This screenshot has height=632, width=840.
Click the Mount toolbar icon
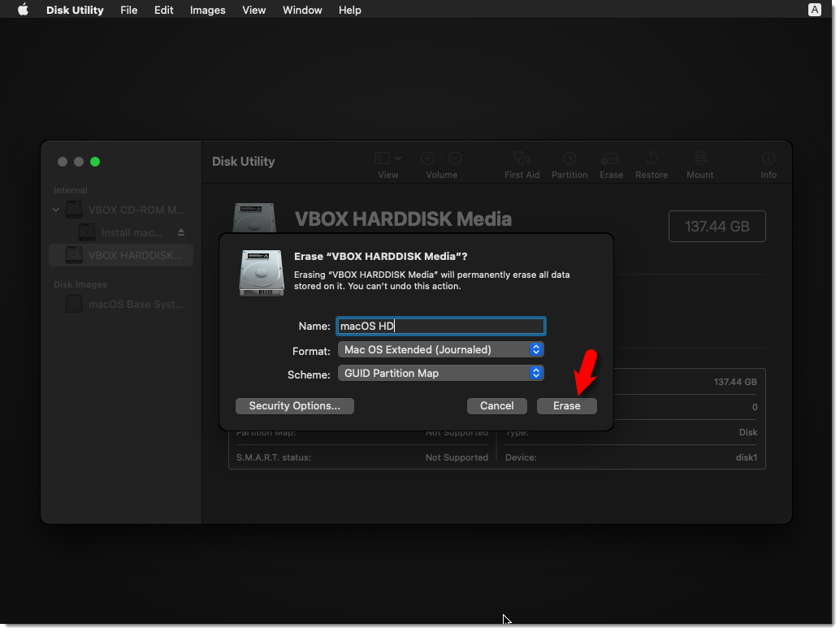click(700, 158)
